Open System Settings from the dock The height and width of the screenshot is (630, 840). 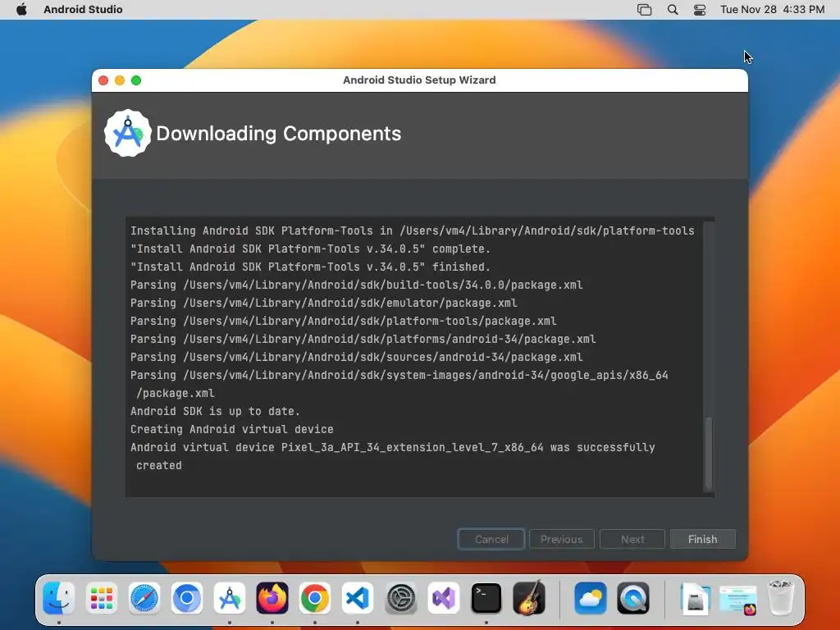[x=400, y=598]
